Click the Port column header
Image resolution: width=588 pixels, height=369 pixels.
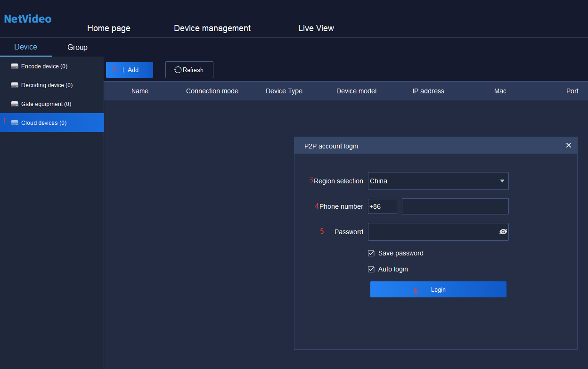572,91
